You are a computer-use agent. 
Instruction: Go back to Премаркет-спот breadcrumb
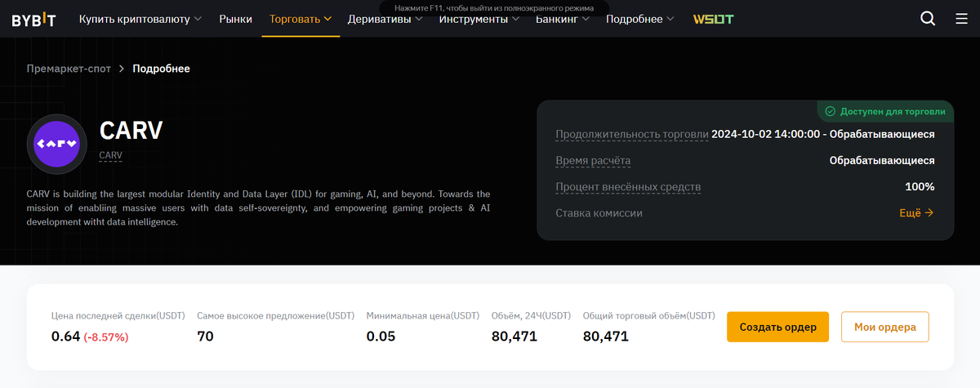(69, 69)
